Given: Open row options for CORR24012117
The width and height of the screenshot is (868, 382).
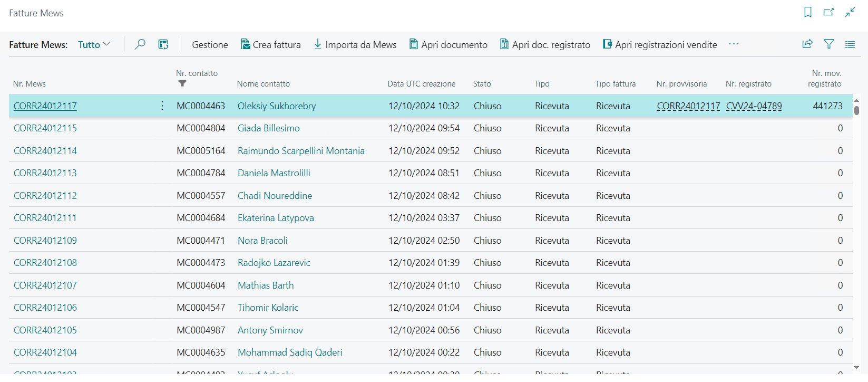Looking at the screenshot, I should click(162, 106).
